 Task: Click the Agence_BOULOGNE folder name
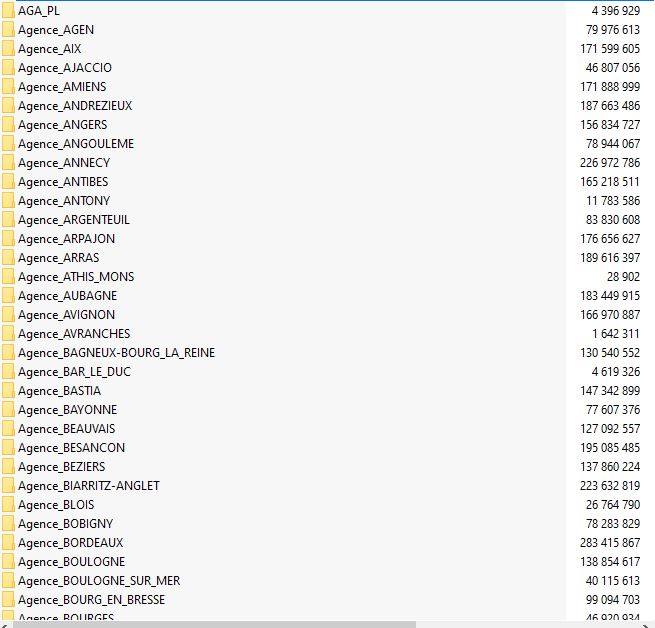71,562
